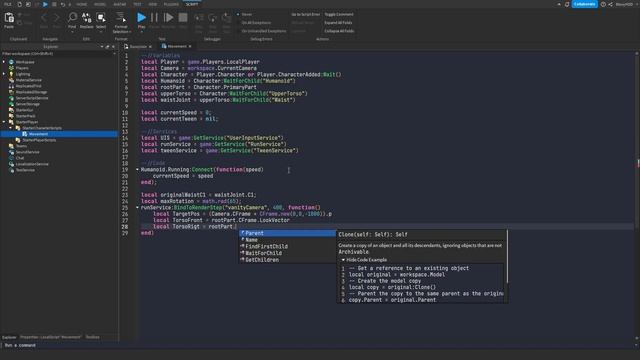Click the new file icon in title bar
The image size is (640, 360).
19,4
